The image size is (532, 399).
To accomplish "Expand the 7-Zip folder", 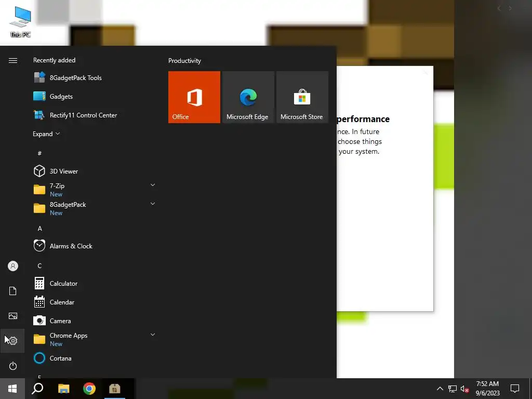I will coord(94,190).
